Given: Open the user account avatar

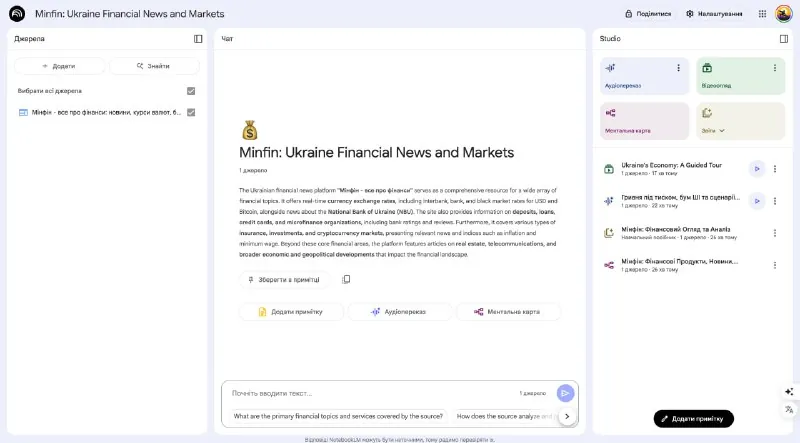Looking at the screenshot, I should point(783,14).
